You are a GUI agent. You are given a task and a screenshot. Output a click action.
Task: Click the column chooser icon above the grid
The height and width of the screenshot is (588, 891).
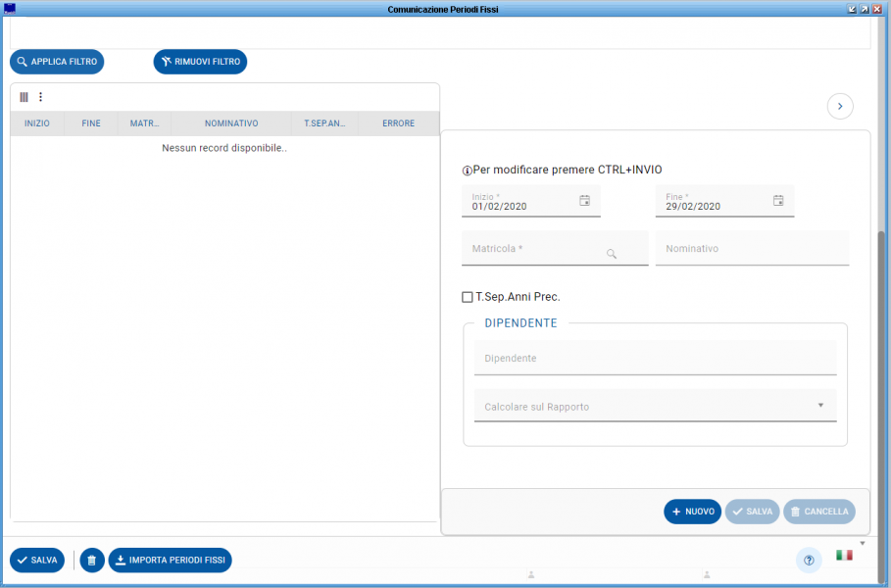pos(24,97)
